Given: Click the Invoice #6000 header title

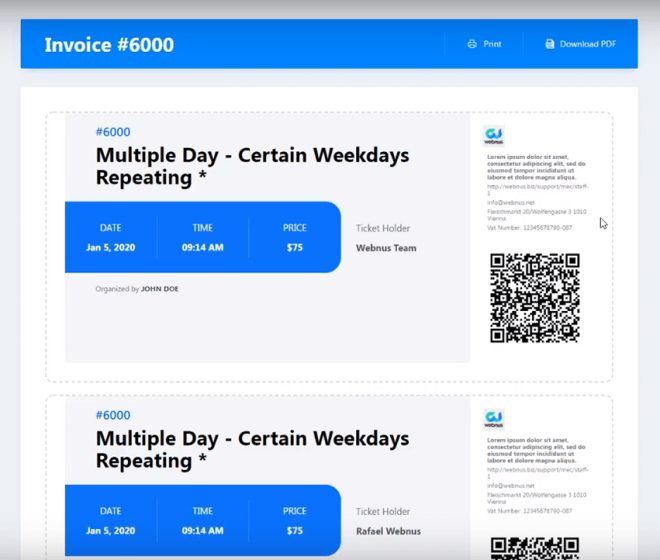Looking at the screenshot, I should (109, 45).
